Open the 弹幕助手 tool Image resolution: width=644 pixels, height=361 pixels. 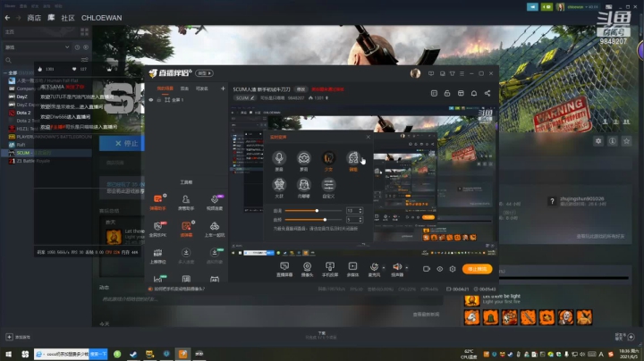coord(157,202)
